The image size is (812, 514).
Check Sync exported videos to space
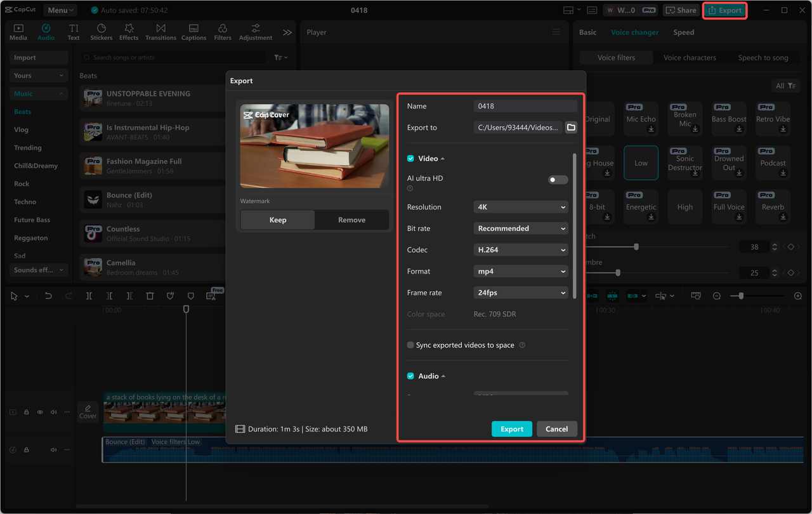click(410, 345)
